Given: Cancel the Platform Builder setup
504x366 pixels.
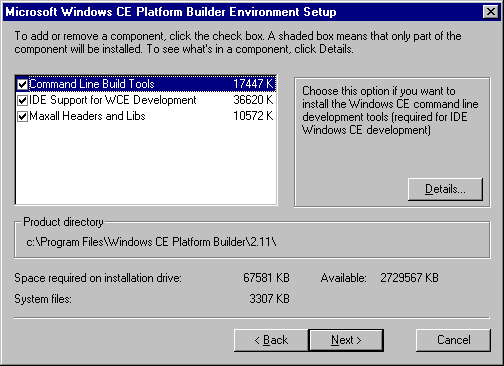Looking at the screenshot, I should 453,340.
